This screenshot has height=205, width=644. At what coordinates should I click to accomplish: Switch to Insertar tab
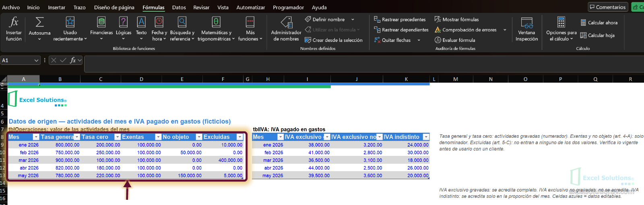click(x=57, y=7)
